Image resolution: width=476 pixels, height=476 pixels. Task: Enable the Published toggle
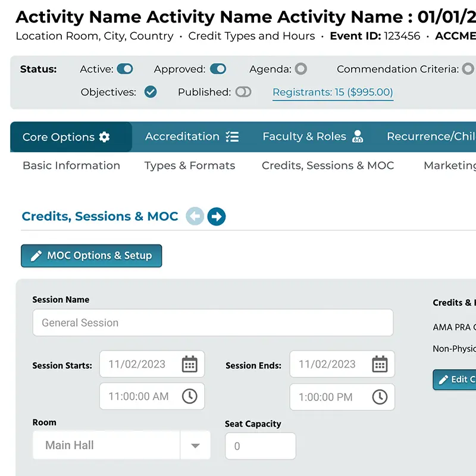243,92
